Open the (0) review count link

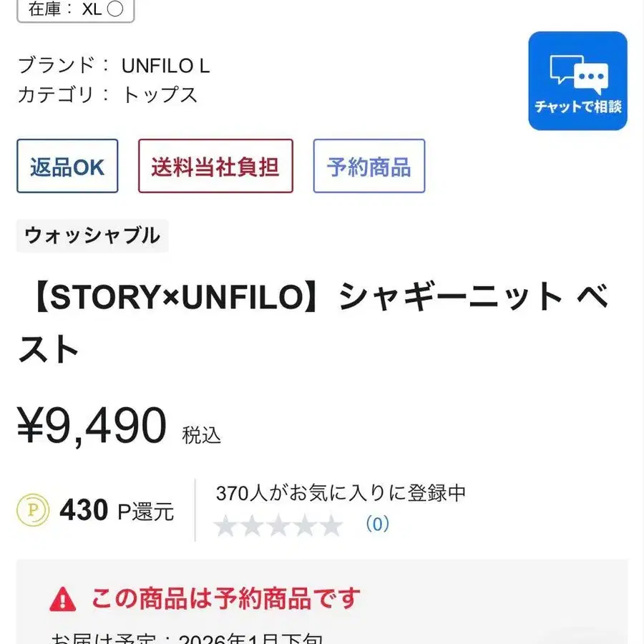[377, 525]
